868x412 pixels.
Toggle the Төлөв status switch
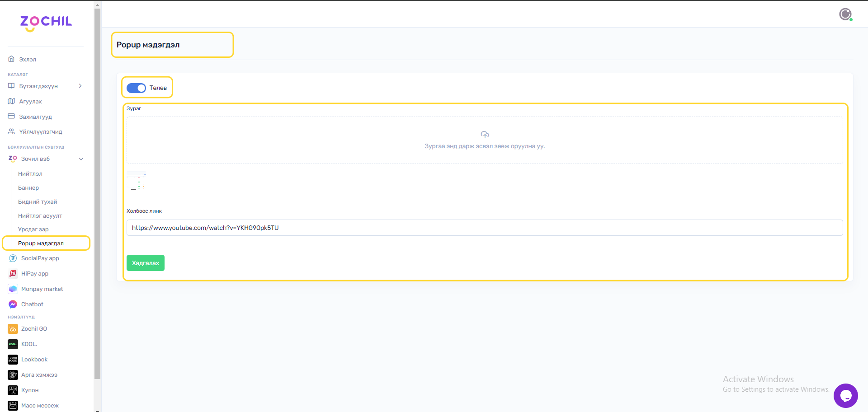(136, 88)
